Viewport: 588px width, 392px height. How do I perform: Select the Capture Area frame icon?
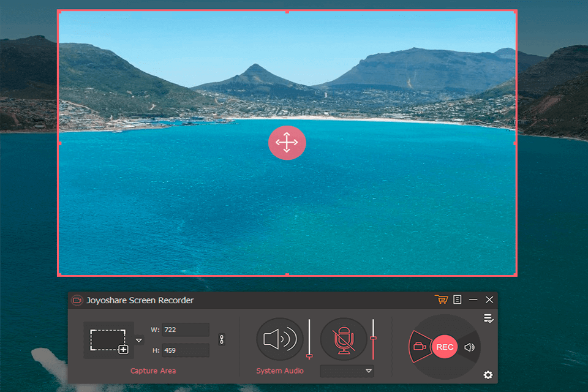[108, 340]
